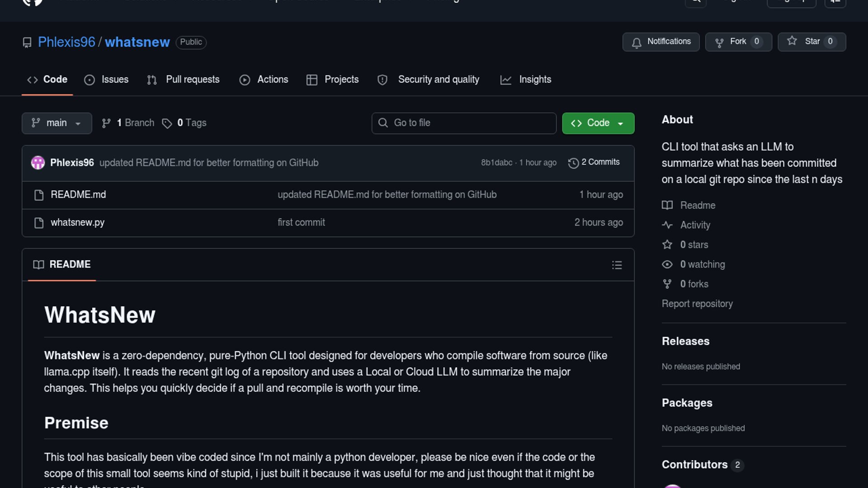This screenshot has width=868, height=488.
Task: View the branch list
Action: 128,123
